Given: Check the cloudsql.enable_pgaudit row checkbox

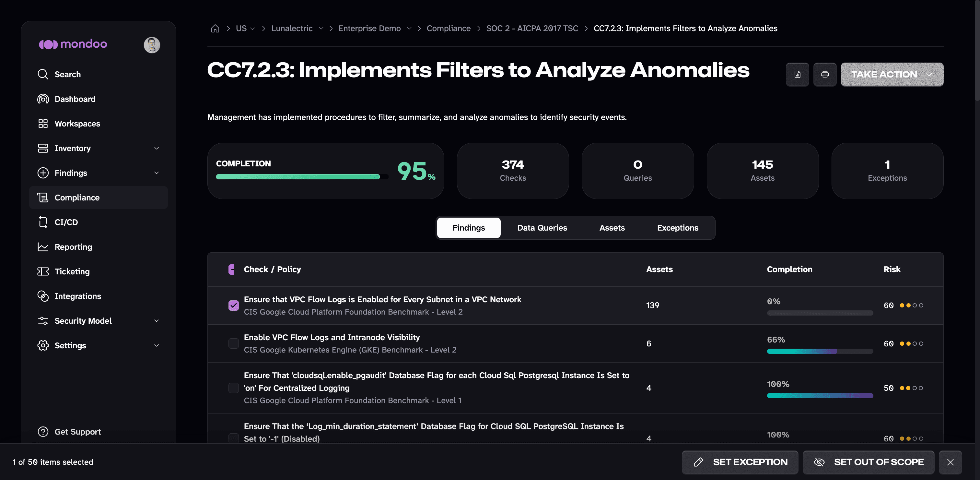Looking at the screenshot, I should [x=234, y=388].
